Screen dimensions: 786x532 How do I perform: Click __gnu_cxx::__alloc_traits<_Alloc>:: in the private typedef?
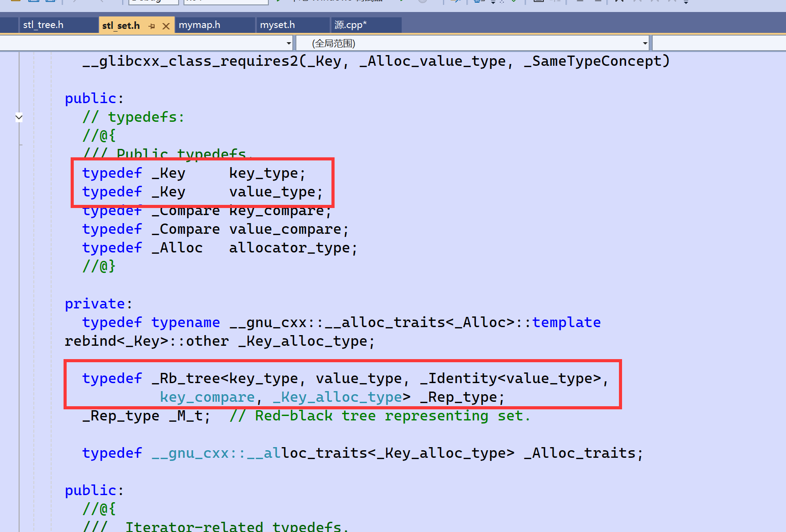pos(380,322)
